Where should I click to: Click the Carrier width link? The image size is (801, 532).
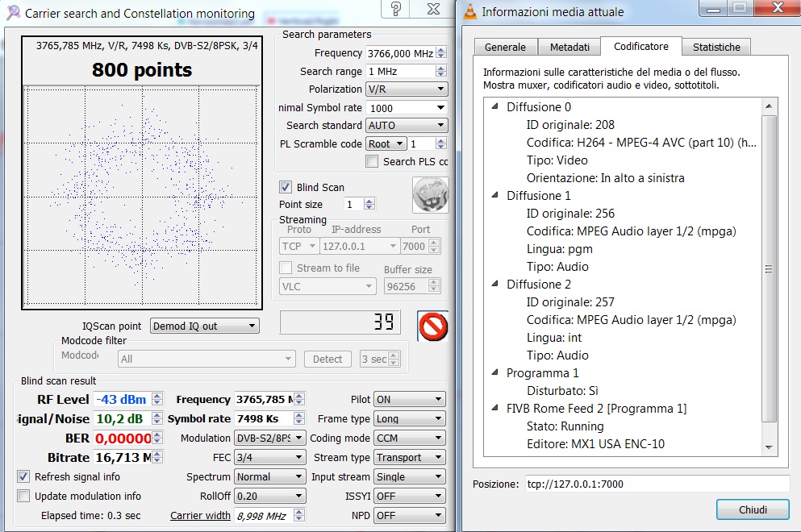point(200,516)
